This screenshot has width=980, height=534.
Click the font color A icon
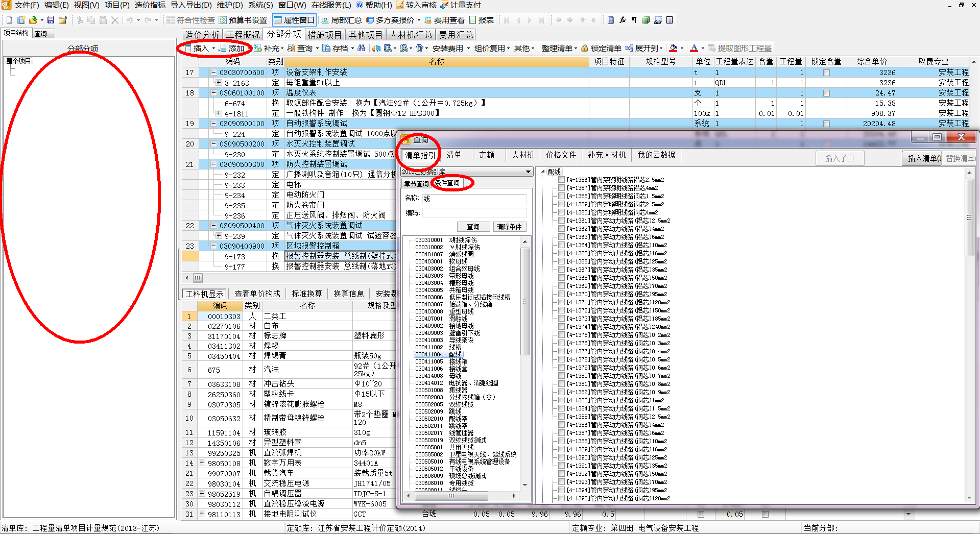point(694,48)
